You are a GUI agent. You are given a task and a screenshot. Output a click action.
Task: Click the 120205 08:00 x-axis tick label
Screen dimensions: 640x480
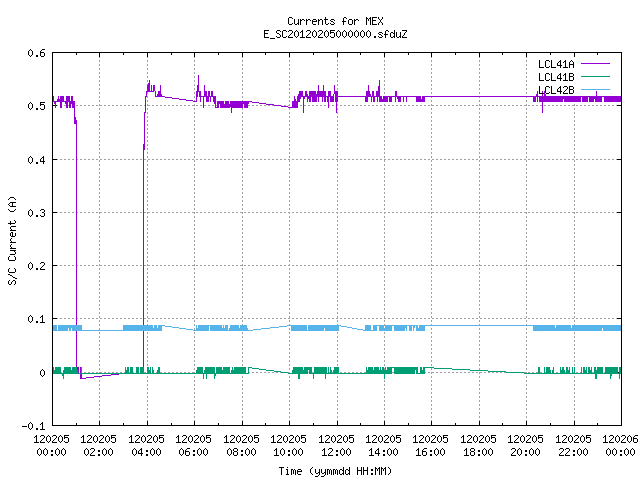(x=241, y=446)
